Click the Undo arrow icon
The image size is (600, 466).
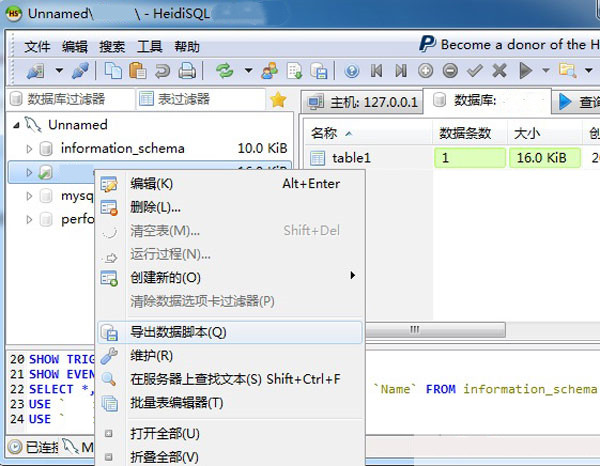tap(162, 71)
